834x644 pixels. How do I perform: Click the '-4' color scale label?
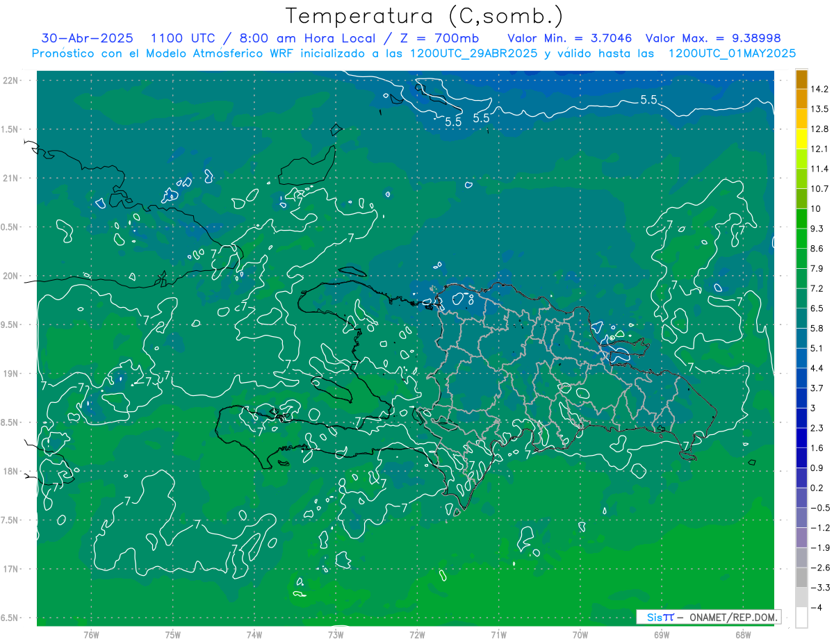[817, 608]
